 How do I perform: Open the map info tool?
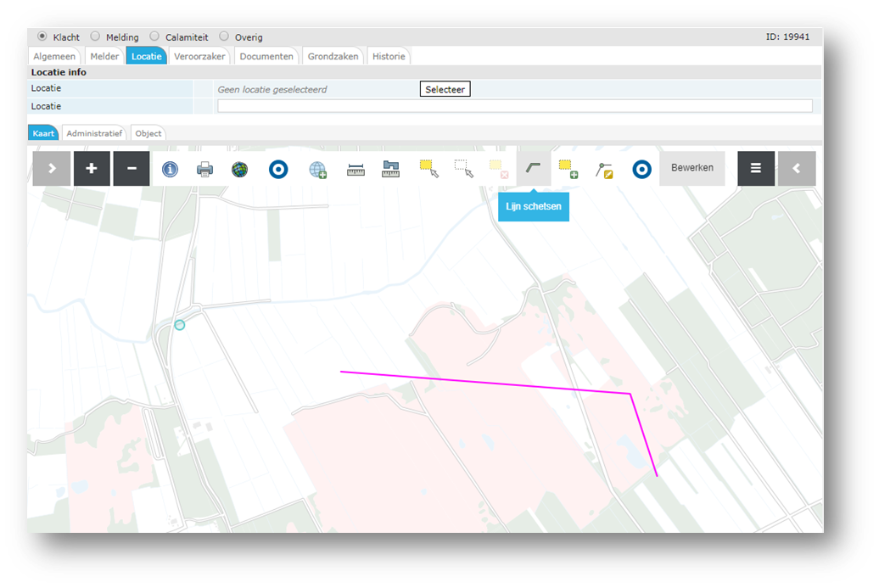tap(170, 170)
